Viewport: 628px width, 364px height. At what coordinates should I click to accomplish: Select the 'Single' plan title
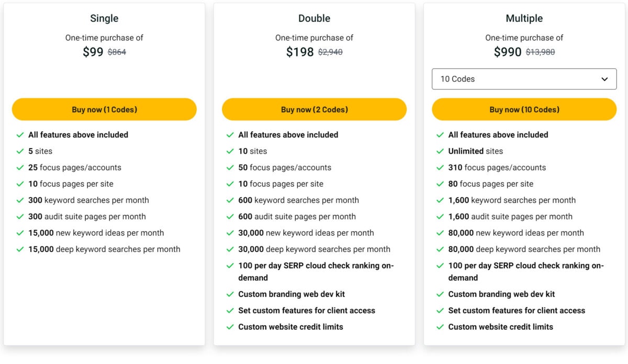pos(104,18)
